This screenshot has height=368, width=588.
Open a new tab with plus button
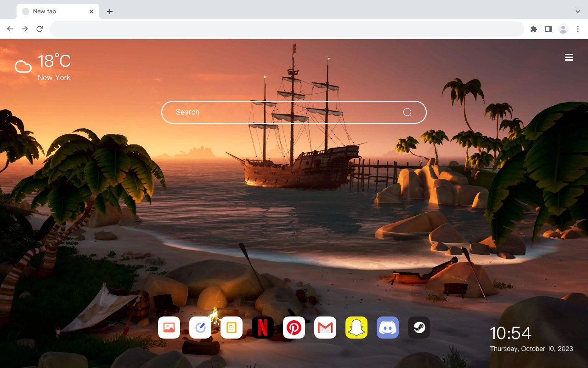(109, 11)
